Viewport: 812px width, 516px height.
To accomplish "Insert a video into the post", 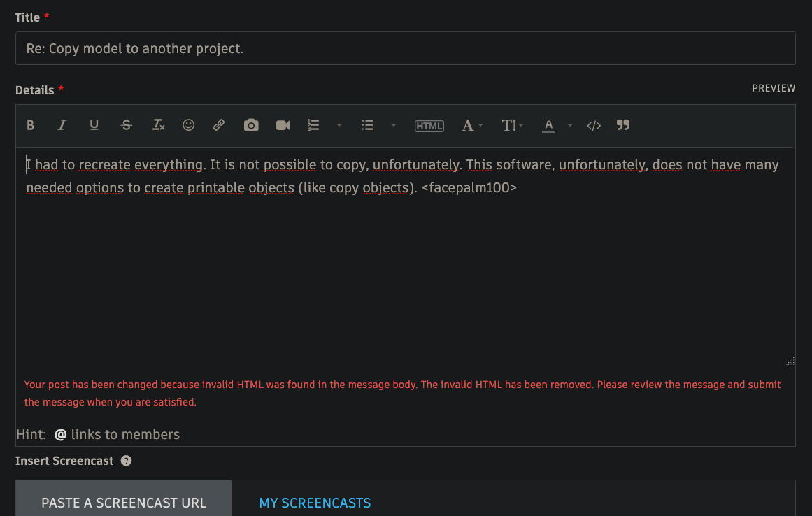I will pyautogui.click(x=283, y=125).
